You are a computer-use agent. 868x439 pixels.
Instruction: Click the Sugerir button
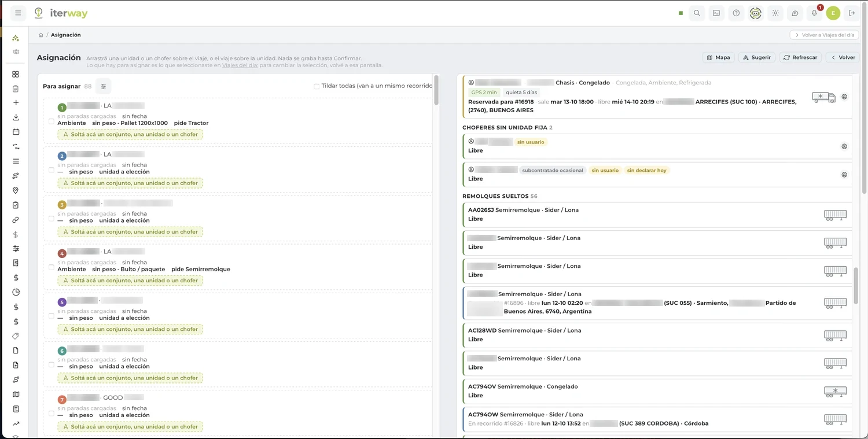[x=757, y=57]
